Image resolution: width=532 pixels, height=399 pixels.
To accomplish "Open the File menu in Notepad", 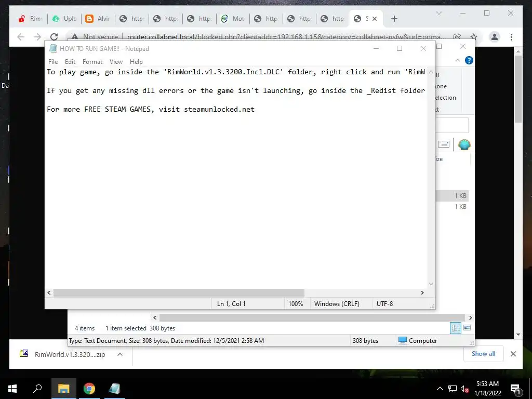I will click(x=53, y=62).
